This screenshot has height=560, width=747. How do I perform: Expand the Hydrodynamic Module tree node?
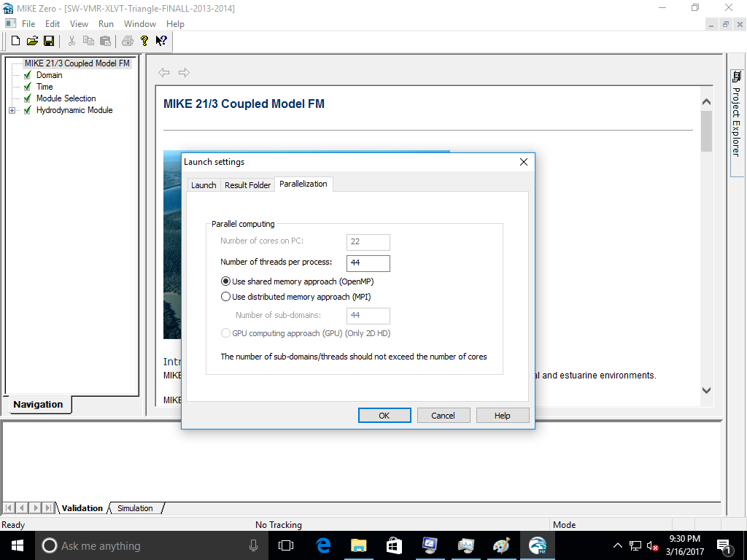(x=12, y=110)
